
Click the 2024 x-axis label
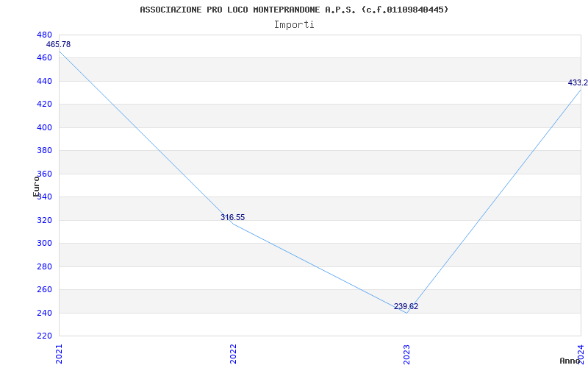pyautogui.click(x=581, y=354)
